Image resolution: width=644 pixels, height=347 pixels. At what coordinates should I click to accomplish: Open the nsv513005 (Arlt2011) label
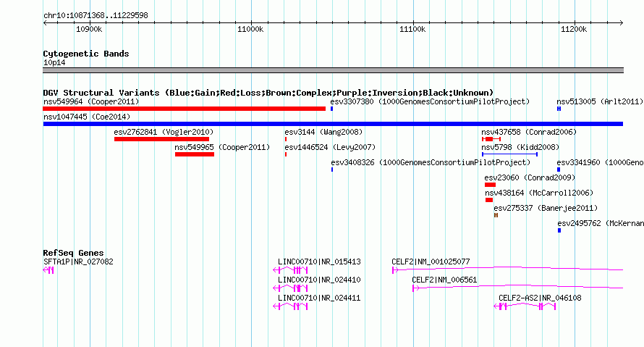(x=600, y=101)
